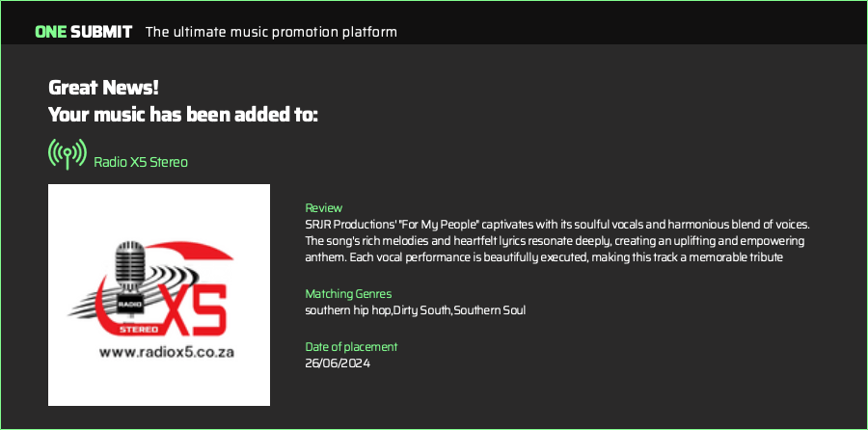The image size is (868, 430).
Task: Click the green Review label
Action: tap(324, 208)
